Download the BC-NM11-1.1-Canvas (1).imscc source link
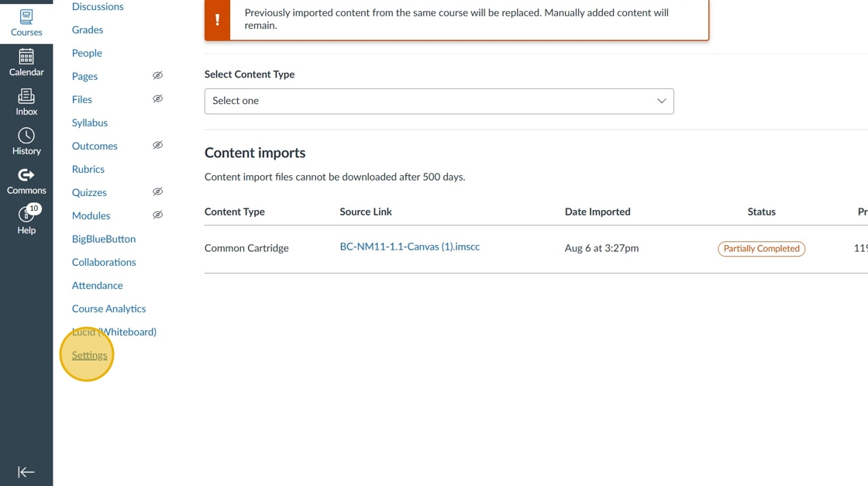This screenshot has height=486, width=868. pyautogui.click(x=409, y=247)
